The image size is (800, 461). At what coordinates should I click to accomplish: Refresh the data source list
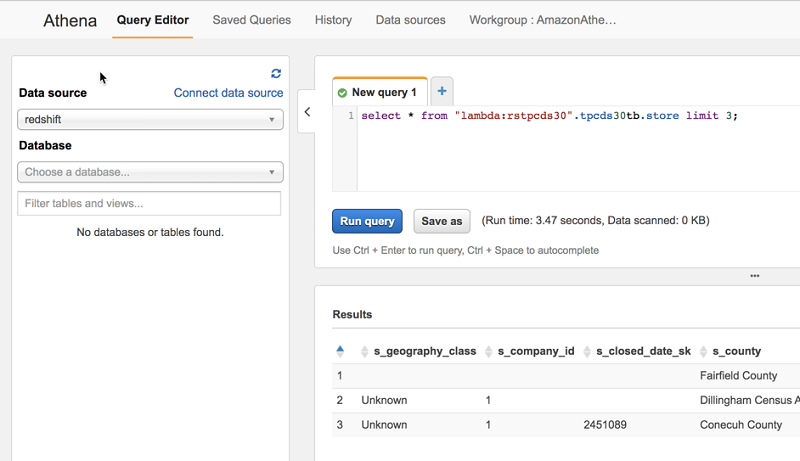tap(276, 73)
